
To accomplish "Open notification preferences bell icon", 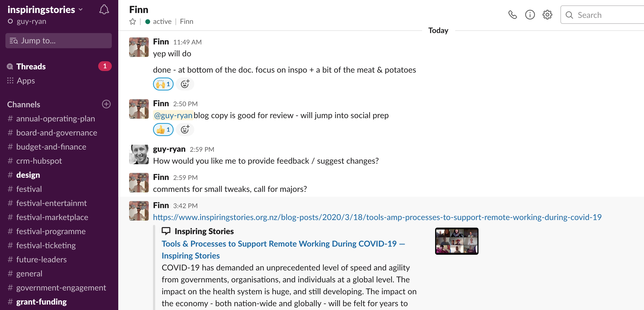I will 104,9.
